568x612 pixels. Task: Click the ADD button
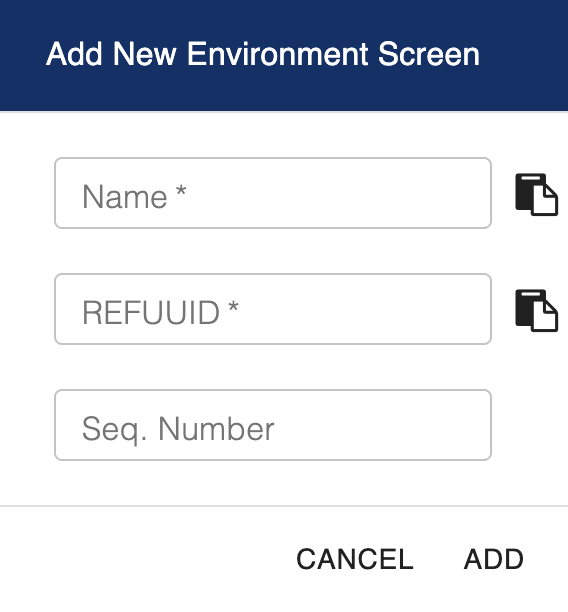click(493, 559)
